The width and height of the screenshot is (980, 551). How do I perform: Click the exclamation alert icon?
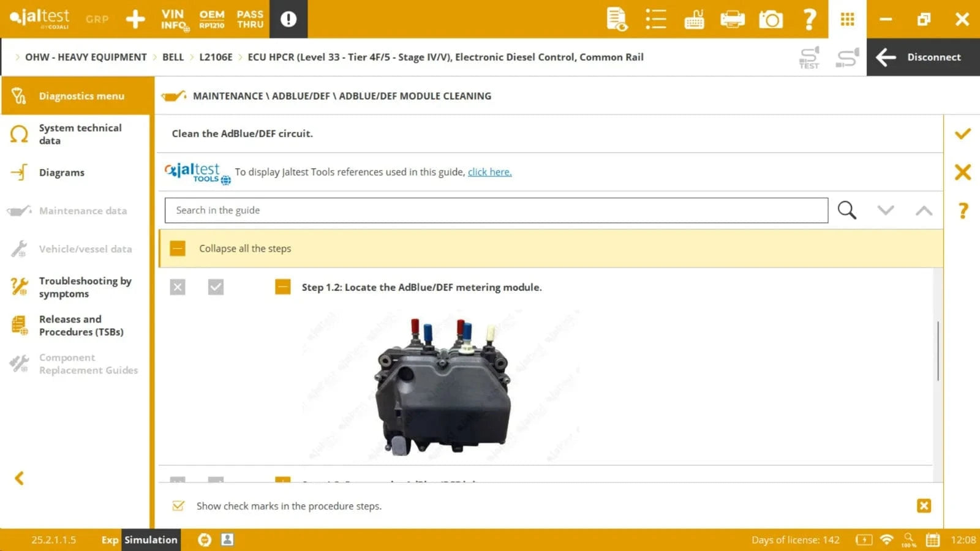tap(288, 19)
